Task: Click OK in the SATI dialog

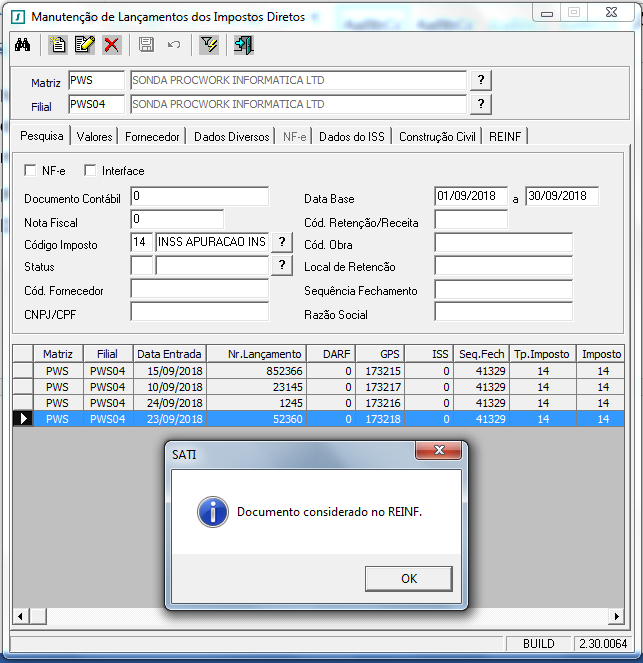Action: tap(409, 578)
